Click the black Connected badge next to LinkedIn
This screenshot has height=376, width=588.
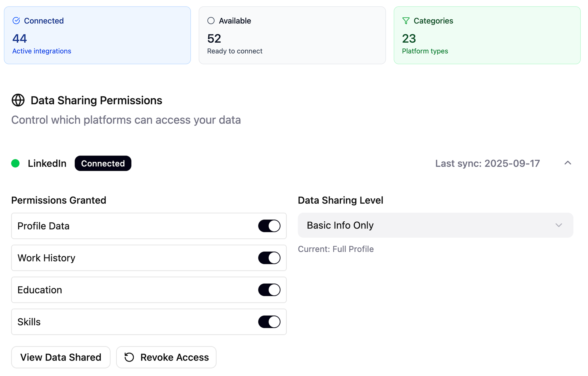(103, 163)
